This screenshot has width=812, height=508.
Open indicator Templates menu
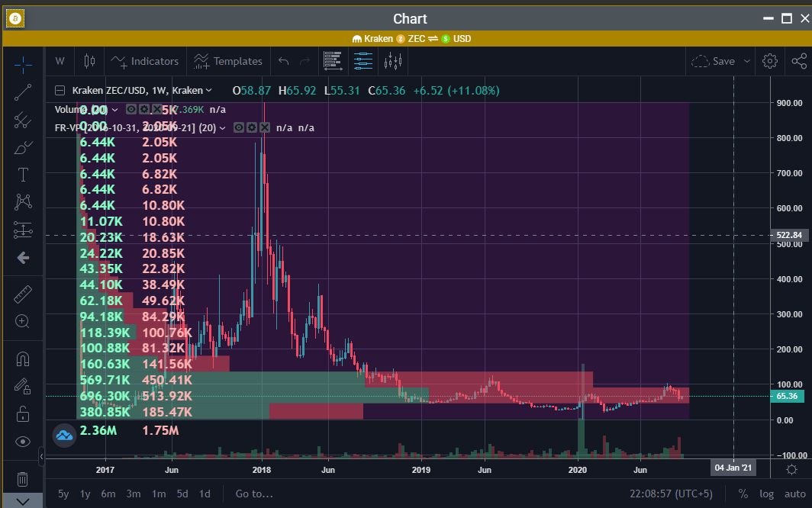(228, 61)
